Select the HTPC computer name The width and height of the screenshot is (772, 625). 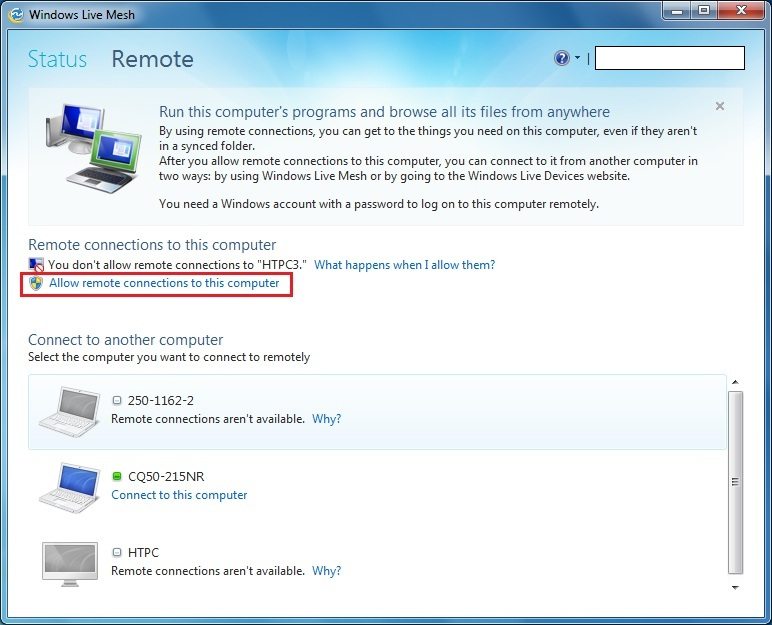pos(143,552)
